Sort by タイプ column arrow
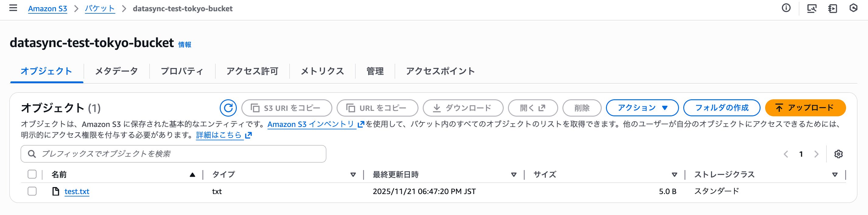 (353, 175)
